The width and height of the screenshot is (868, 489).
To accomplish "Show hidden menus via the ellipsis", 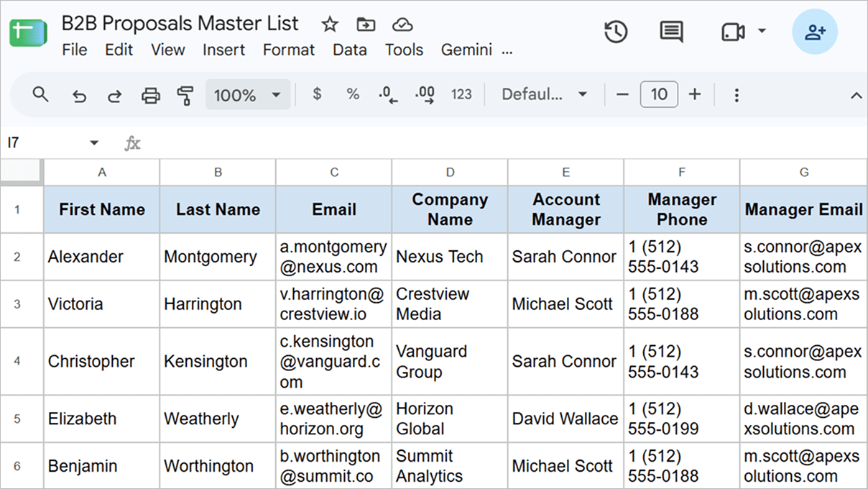I will (507, 50).
